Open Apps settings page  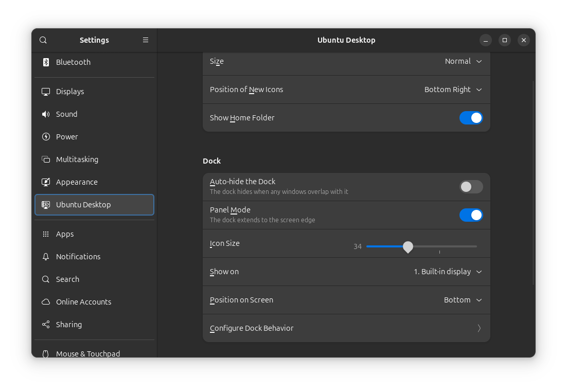click(94, 235)
